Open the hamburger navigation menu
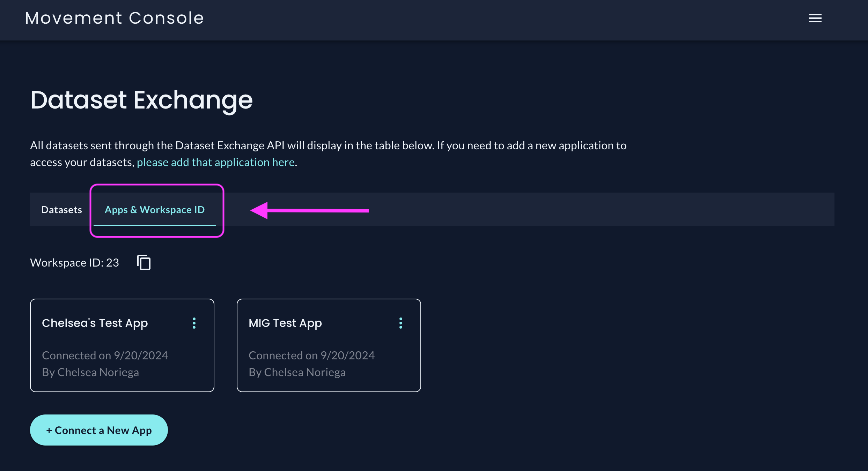Image resolution: width=868 pixels, height=471 pixels. tap(815, 18)
